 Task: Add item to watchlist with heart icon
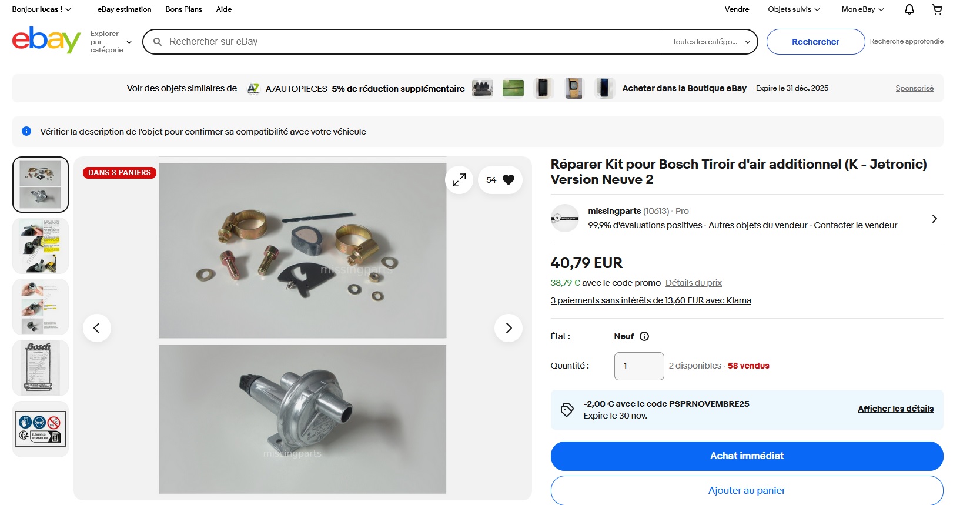point(508,180)
